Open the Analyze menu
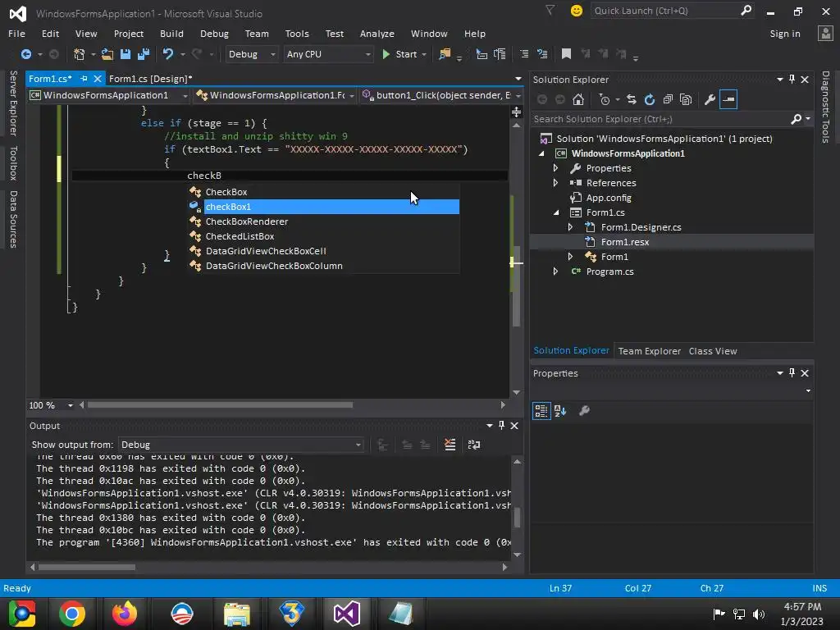The image size is (840, 630). click(377, 33)
